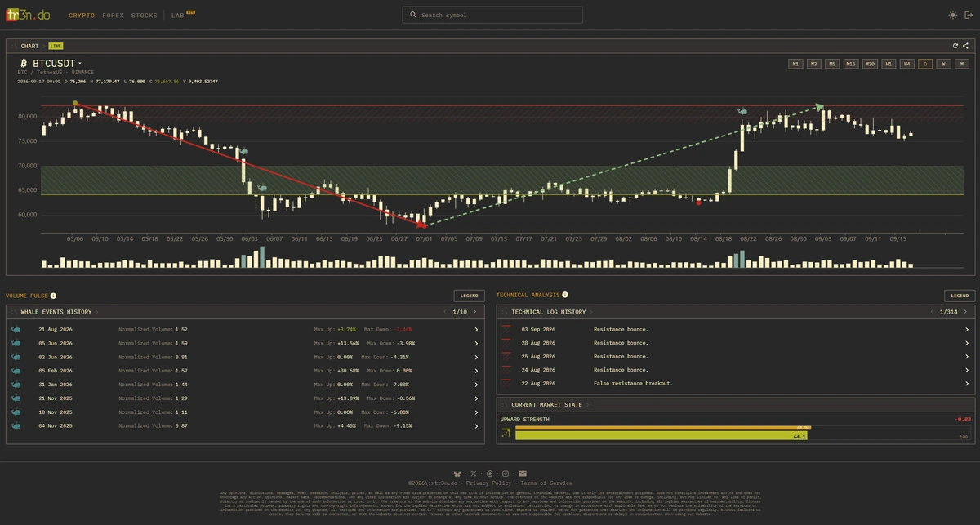Select the D daily timeframe
980x525 pixels.
(926, 64)
